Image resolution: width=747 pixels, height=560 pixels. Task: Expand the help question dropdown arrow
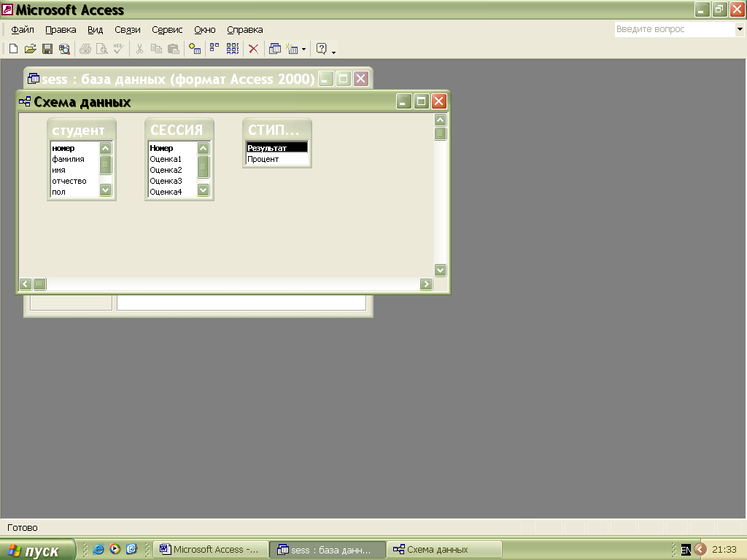pyautogui.click(x=740, y=29)
